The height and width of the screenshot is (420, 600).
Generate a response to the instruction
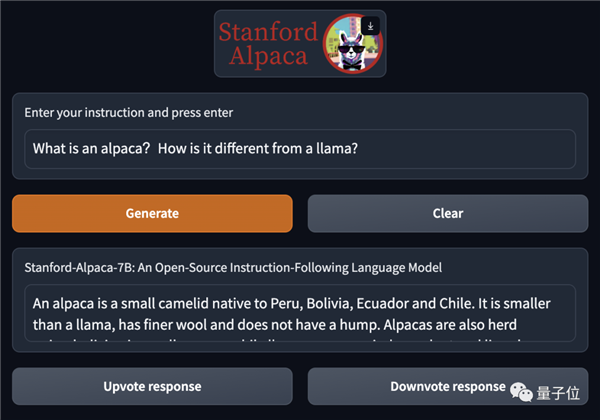coord(152,213)
